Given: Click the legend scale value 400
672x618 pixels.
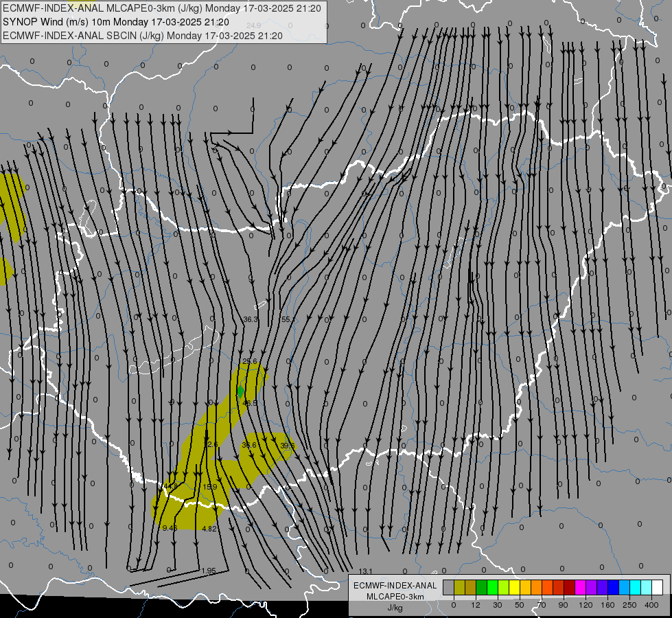Looking at the screenshot, I should pos(651,605).
